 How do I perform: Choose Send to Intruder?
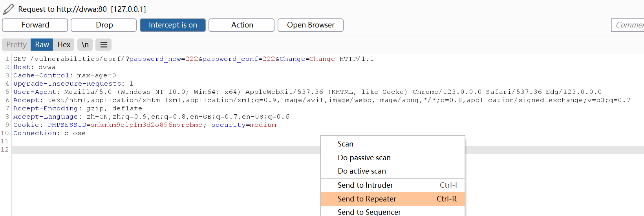pos(365,185)
